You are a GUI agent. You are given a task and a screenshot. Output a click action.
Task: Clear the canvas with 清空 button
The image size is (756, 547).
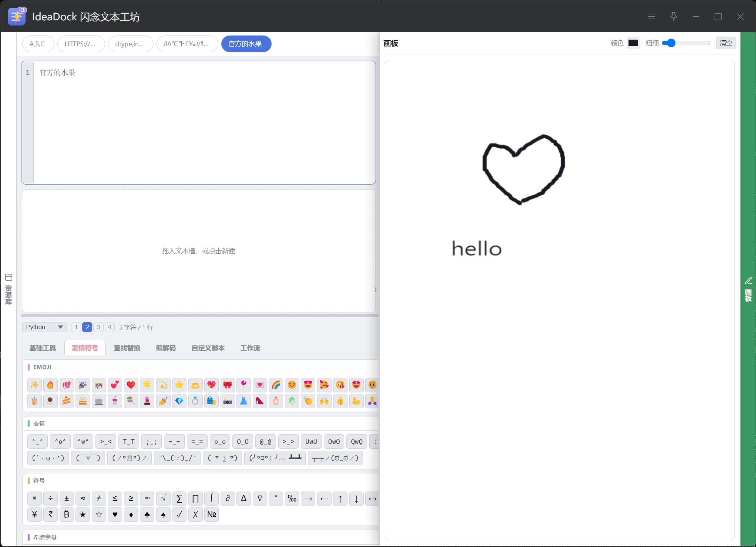726,43
